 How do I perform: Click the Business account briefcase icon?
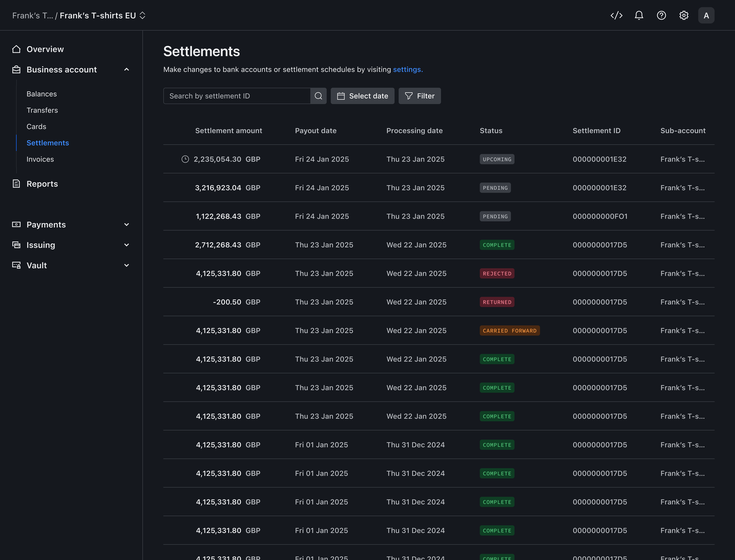(16, 69)
